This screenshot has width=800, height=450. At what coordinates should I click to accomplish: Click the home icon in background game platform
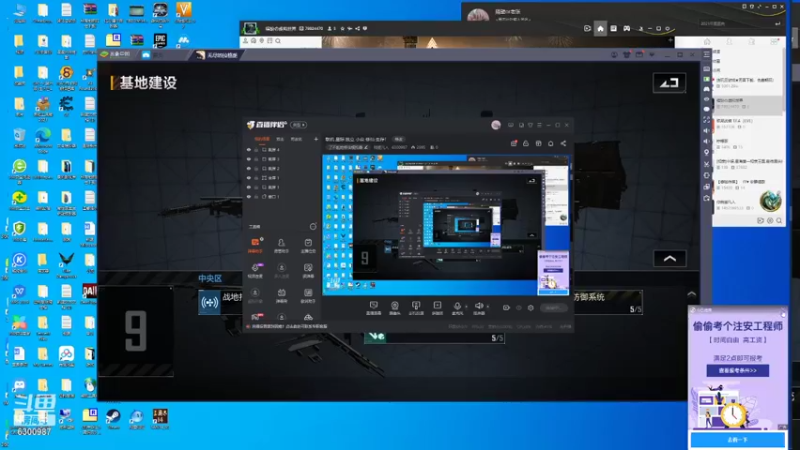(x=600, y=29)
